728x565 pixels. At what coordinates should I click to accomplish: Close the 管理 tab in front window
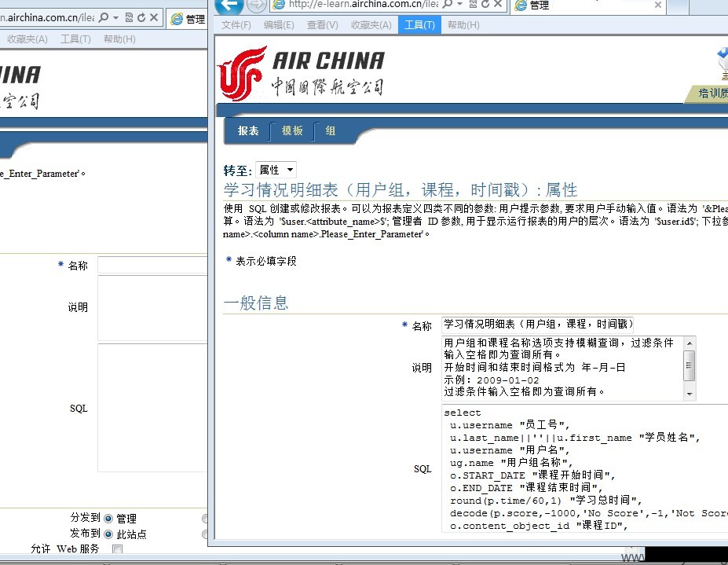point(658,6)
